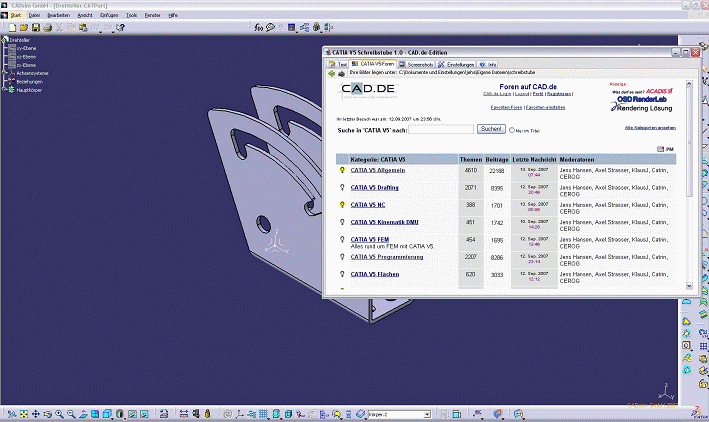Click the printer icon in the main toolbar
This screenshot has height=422, width=709.
tap(47, 28)
